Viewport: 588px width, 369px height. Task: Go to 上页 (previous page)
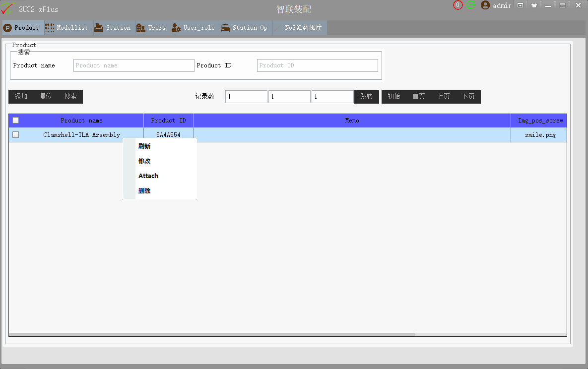coord(443,97)
